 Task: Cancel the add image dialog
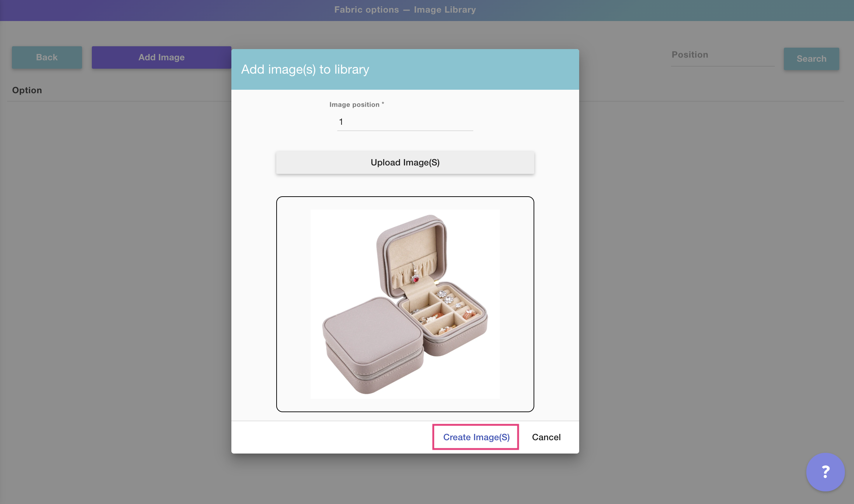click(x=546, y=437)
